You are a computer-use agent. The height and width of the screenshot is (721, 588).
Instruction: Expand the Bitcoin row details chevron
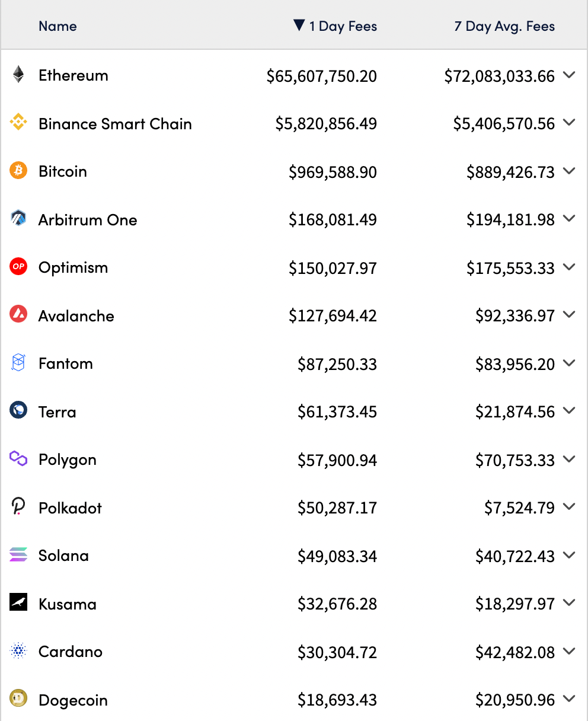[569, 171]
